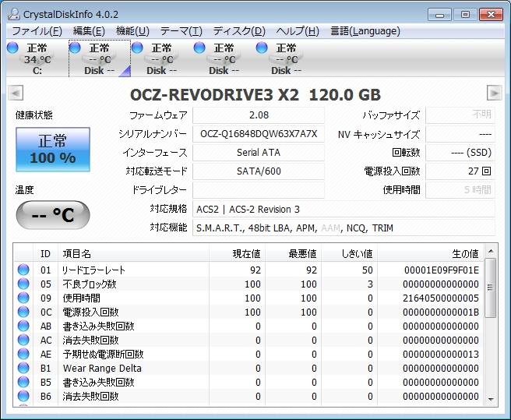This screenshot has width=511, height=420.
Task: Click status orb of row B6 消去失敗回数
Action: point(23,396)
